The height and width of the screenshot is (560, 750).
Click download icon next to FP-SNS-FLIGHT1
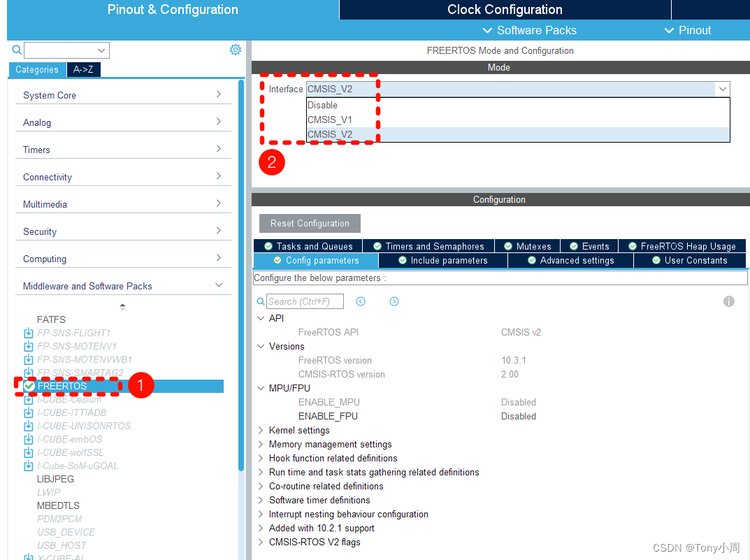tap(29, 333)
